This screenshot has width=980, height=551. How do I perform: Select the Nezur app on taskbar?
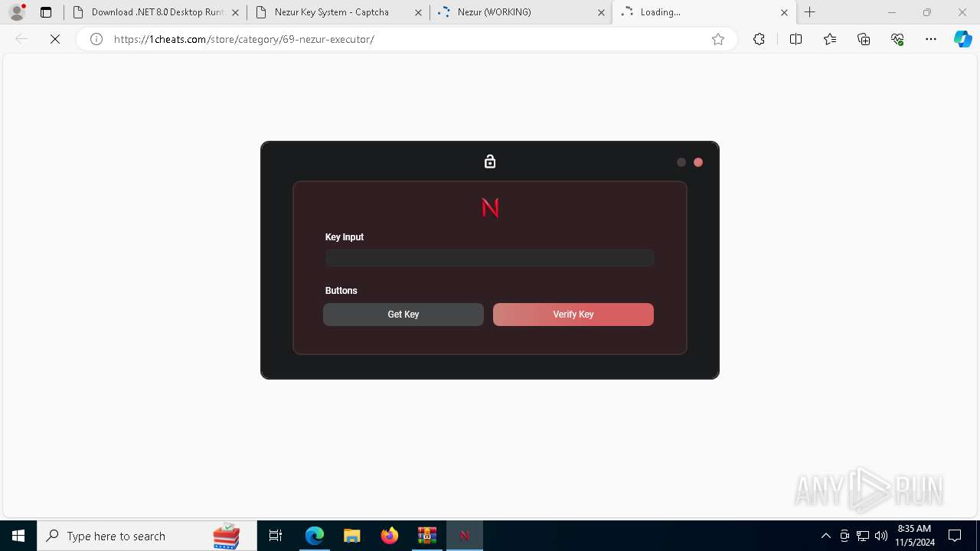tap(464, 536)
